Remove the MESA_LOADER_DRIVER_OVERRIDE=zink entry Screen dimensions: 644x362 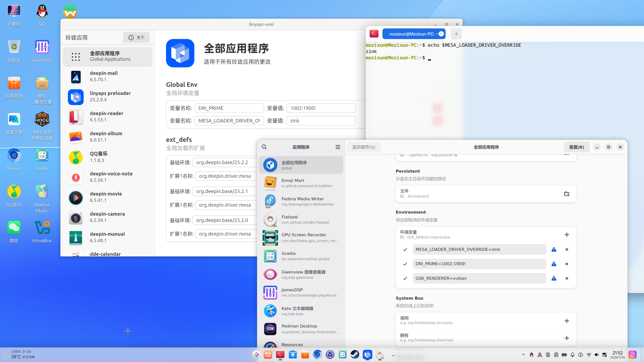coord(567,249)
